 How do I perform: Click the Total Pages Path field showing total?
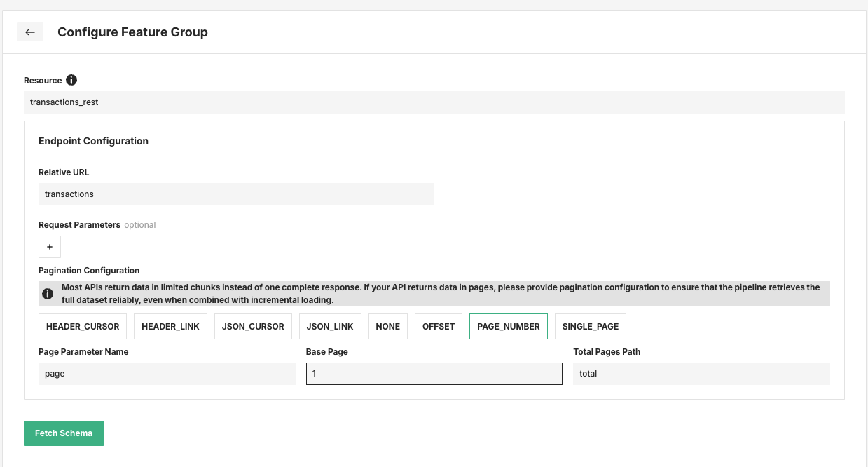click(701, 373)
